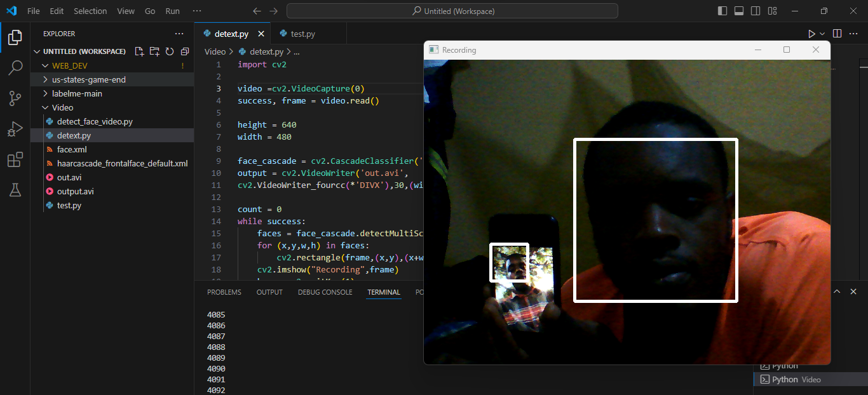Open the Run Python File dropdown arrow
Viewport: 868px width, 395px height.
click(x=822, y=34)
